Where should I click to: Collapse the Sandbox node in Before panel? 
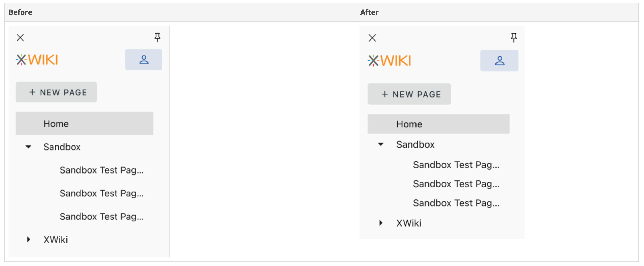[28, 147]
